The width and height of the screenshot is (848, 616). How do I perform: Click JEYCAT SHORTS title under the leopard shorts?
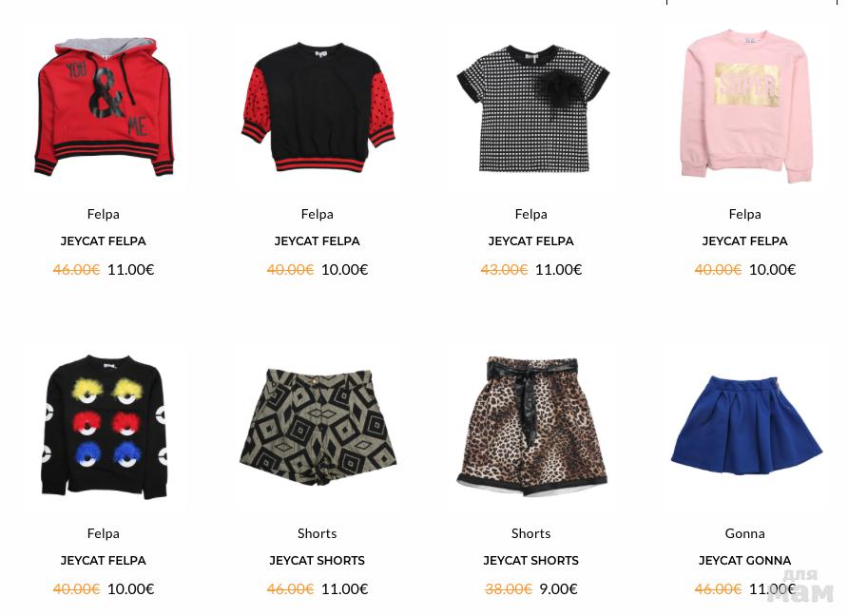[x=531, y=560]
